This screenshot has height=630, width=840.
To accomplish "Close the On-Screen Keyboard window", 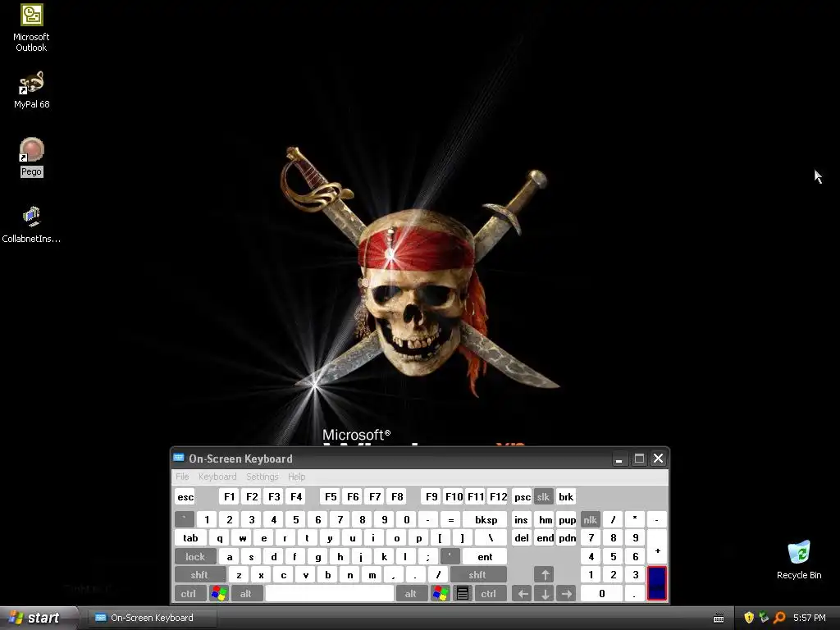I will tap(659, 459).
